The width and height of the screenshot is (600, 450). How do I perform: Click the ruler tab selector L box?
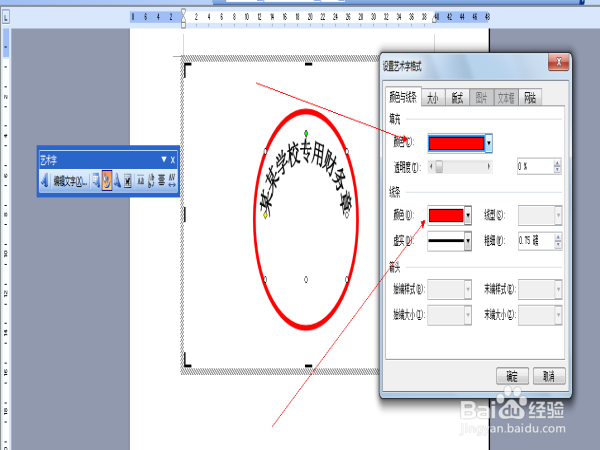[5, 17]
